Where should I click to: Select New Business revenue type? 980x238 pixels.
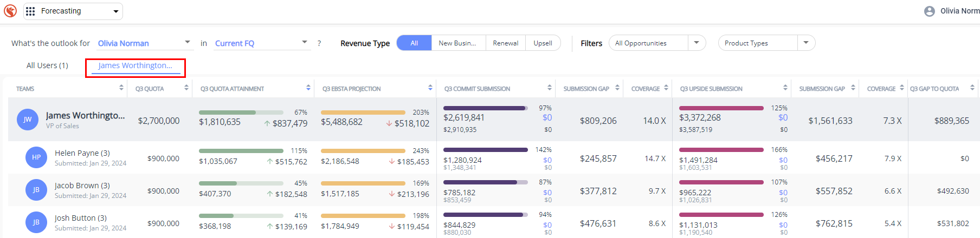pos(457,43)
